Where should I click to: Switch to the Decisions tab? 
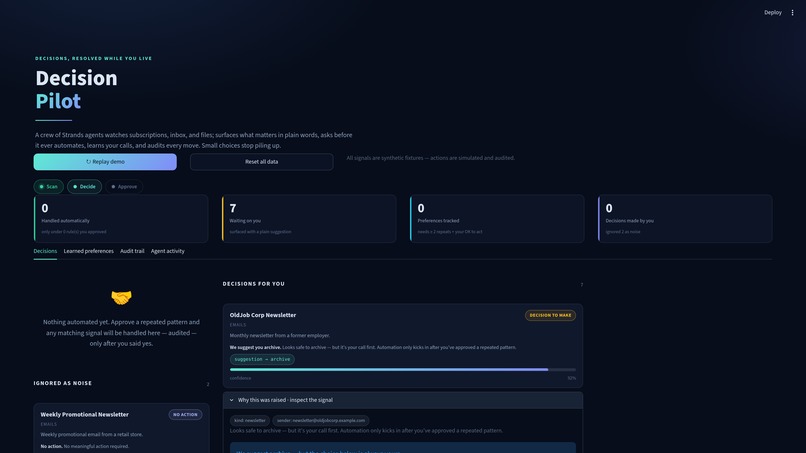point(45,251)
